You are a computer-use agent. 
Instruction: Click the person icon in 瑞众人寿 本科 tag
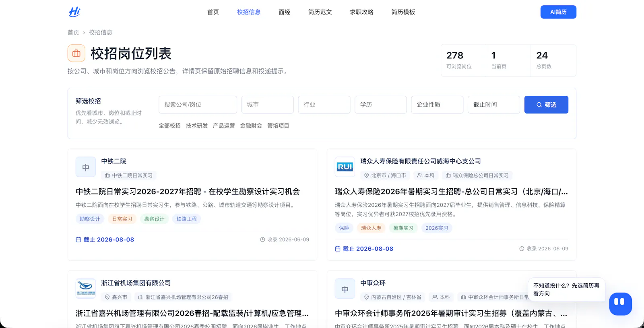pyautogui.click(x=420, y=175)
